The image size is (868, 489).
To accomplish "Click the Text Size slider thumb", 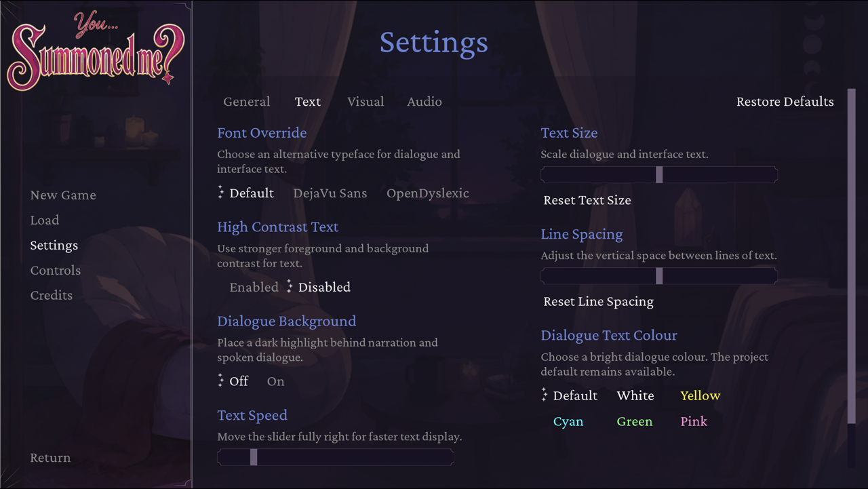I will point(659,175).
